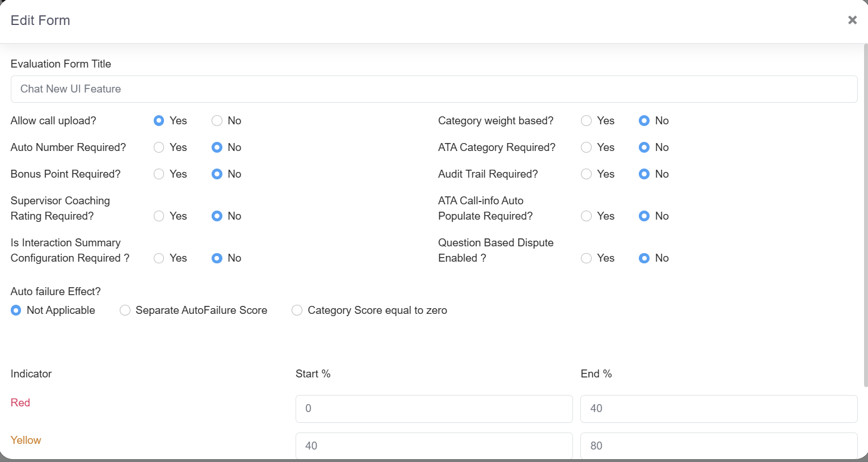Choose Yes for Supervisor Coaching Rating Required
Viewport: 868px width, 462px height.
tap(159, 216)
